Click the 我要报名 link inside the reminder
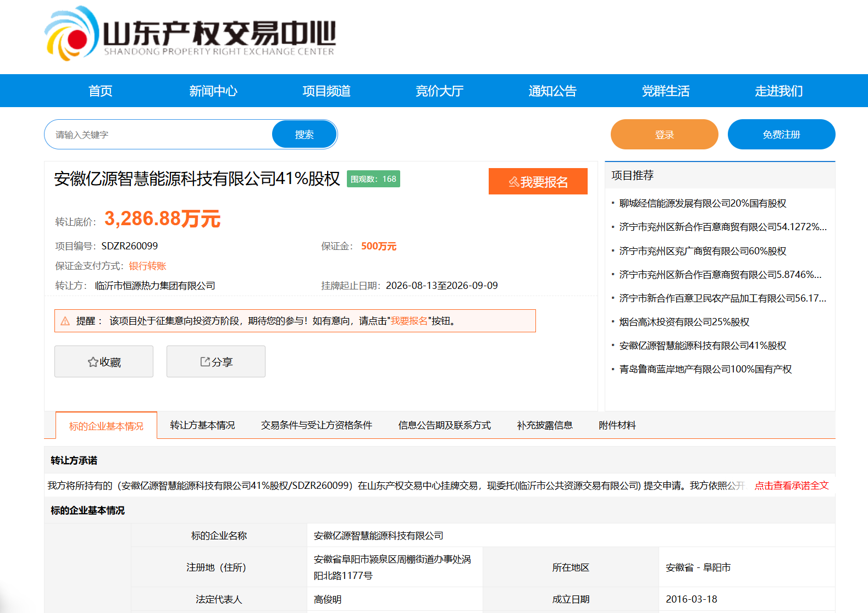This screenshot has height=613, width=868. point(409,321)
